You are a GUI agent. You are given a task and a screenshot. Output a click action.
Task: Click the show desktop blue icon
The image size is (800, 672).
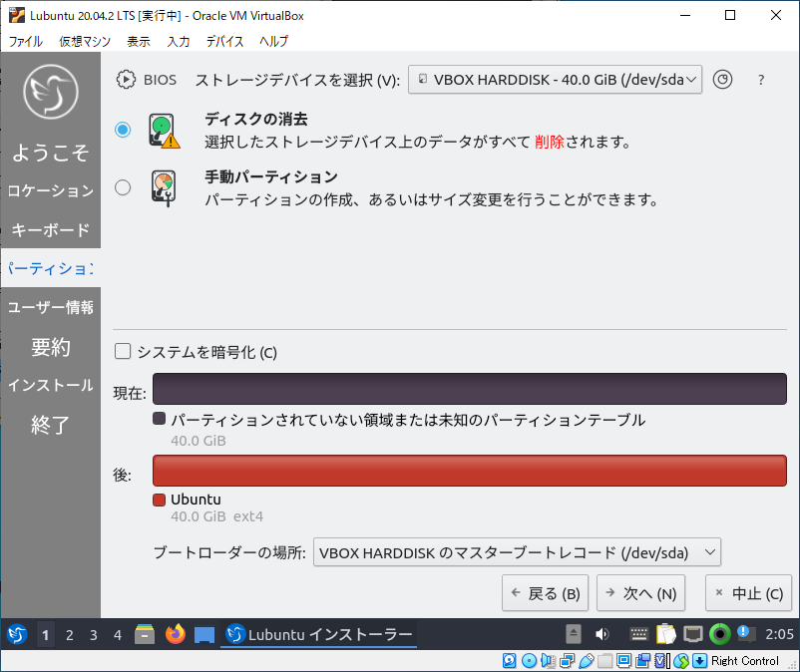click(x=204, y=635)
